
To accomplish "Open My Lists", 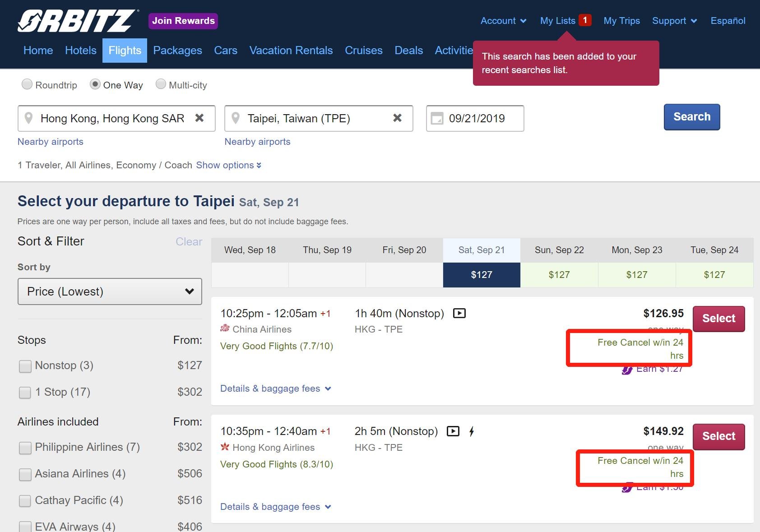I will coord(558,21).
